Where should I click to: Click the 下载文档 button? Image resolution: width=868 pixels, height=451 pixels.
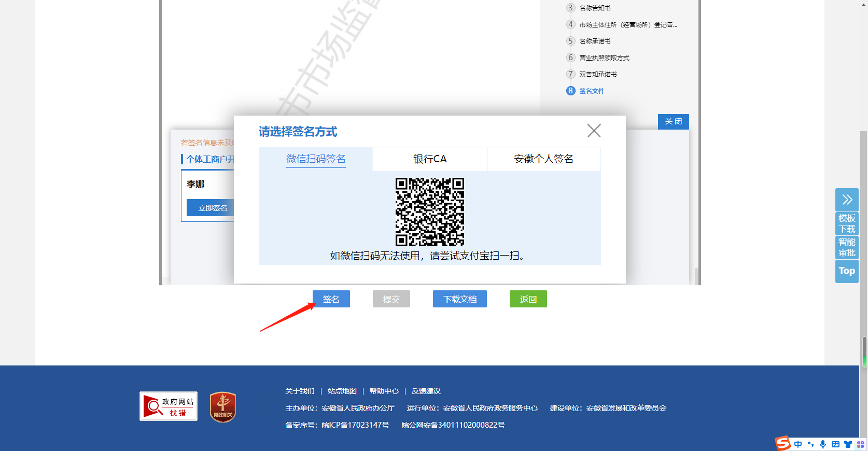click(460, 299)
